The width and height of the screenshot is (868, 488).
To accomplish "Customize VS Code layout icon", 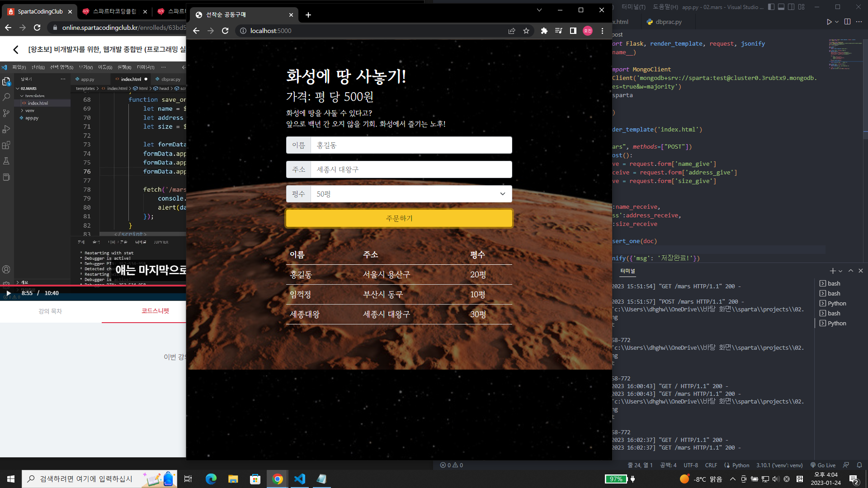I will tap(802, 7).
